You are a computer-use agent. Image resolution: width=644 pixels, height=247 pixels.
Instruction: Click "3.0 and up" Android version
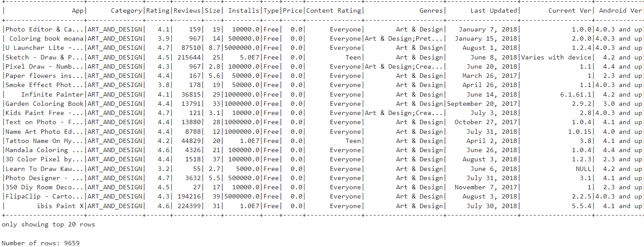[623, 104]
